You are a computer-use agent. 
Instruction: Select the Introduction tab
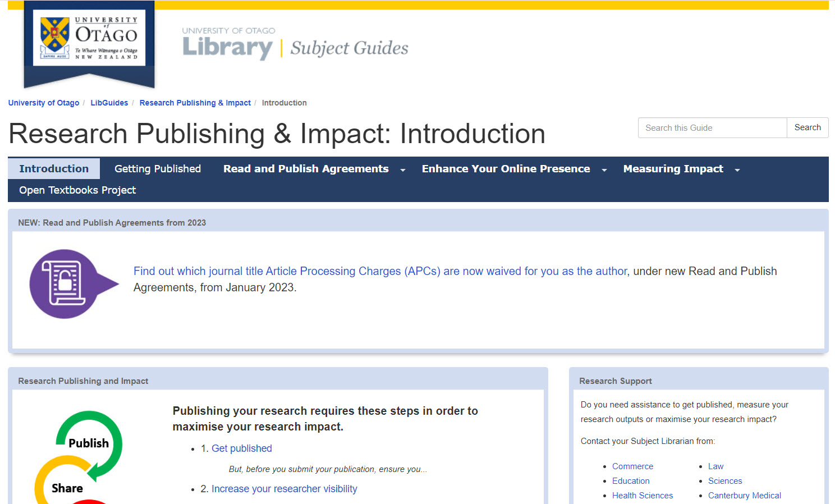pyautogui.click(x=53, y=168)
